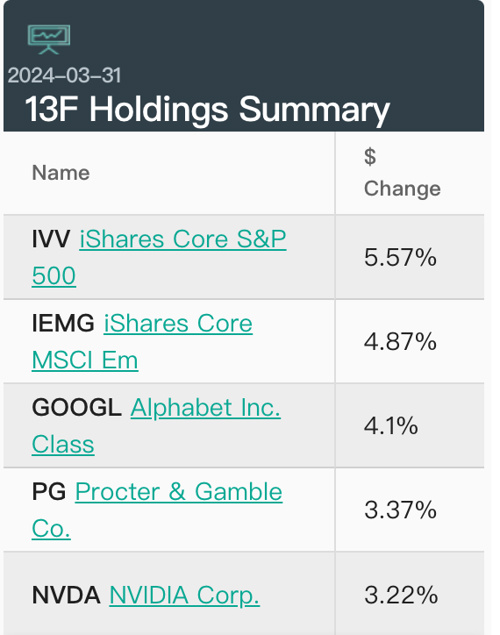Open the NVIDIA Corp. link
Viewport: 500px width, 635px height.
(184, 595)
